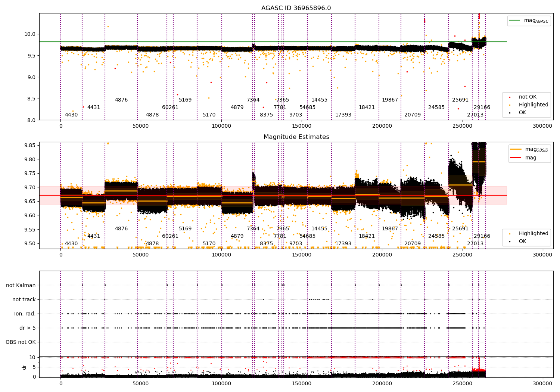Click obsid label 29166 in the top plot
The width and height of the screenshot is (560, 392).
[x=482, y=108]
